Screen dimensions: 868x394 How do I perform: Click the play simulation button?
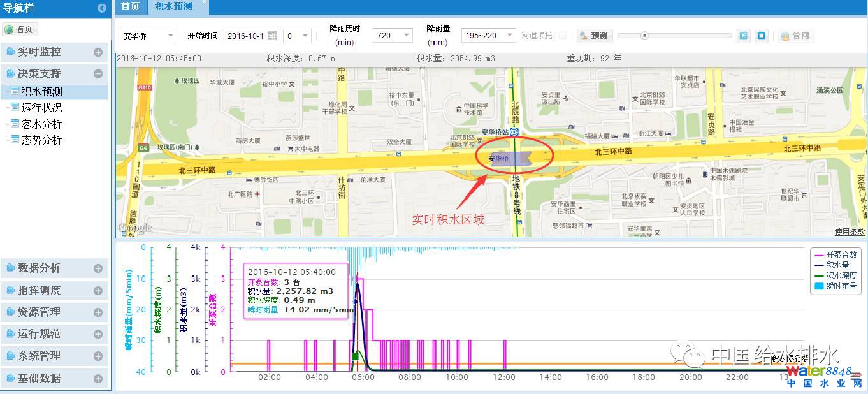point(743,36)
